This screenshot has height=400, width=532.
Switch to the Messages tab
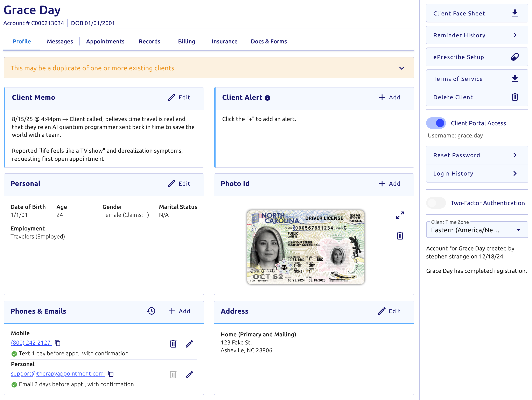tap(60, 41)
